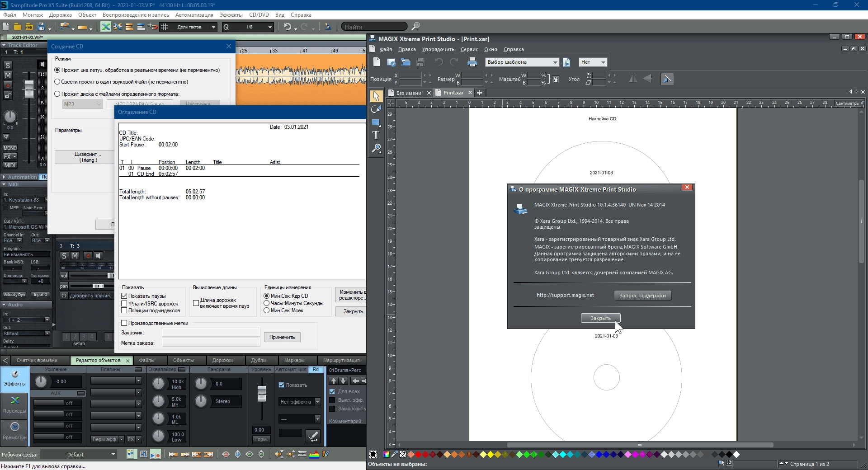Toggle the scale line widths icon
The width and height of the screenshot is (868, 470).
(667, 79)
